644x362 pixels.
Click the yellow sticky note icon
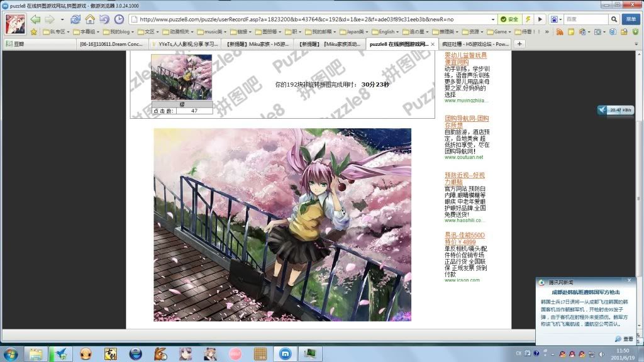pyautogui.click(x=571, y=31)
